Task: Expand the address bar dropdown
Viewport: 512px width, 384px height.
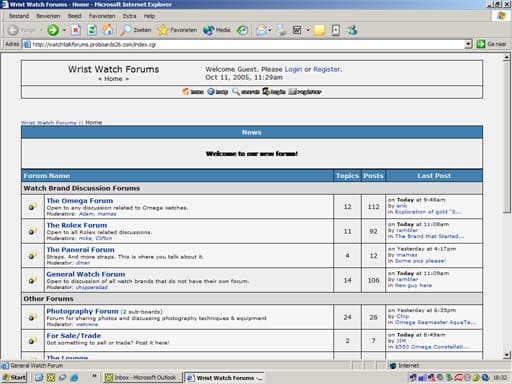Action: coord(468,44)
